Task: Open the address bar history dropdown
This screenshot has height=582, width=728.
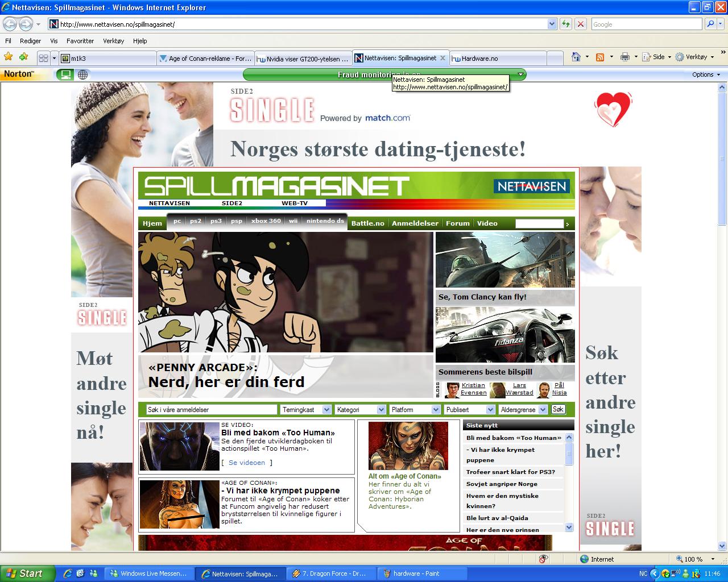Action: click(552, 24)
